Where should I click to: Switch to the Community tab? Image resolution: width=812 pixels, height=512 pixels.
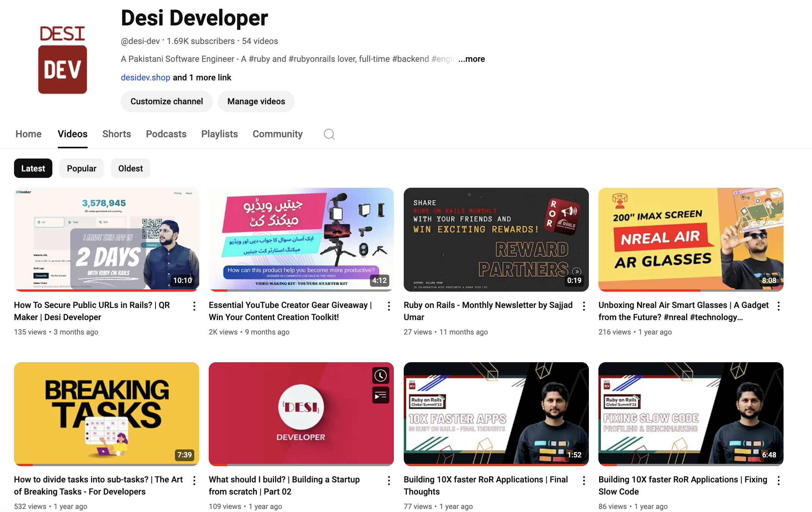click(x=277, y=134)
